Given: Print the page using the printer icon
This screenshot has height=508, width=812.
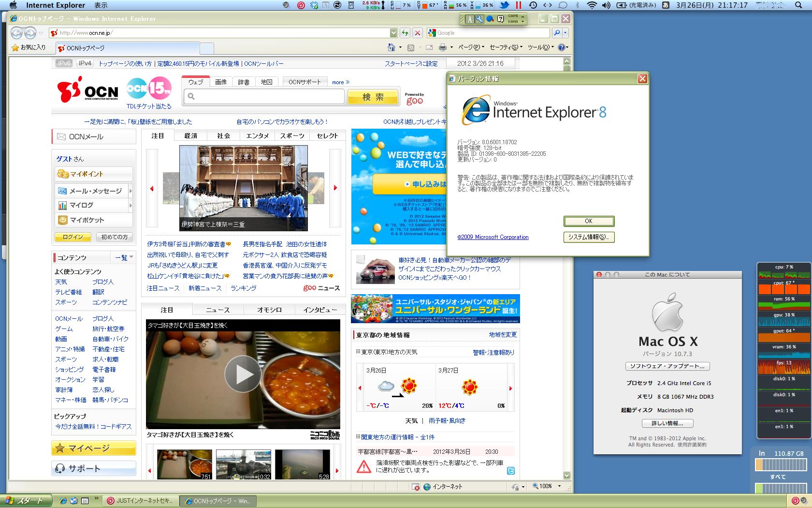Looking at the screenshot, I should click(x=442, y=47).
